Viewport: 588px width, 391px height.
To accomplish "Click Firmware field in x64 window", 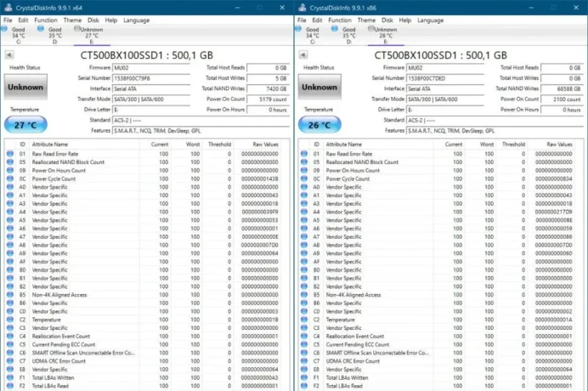I will pyautogui.click(x=151, y=68).
